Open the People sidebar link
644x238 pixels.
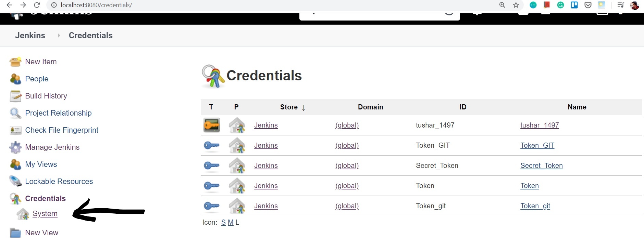click(x=37, y=79)
